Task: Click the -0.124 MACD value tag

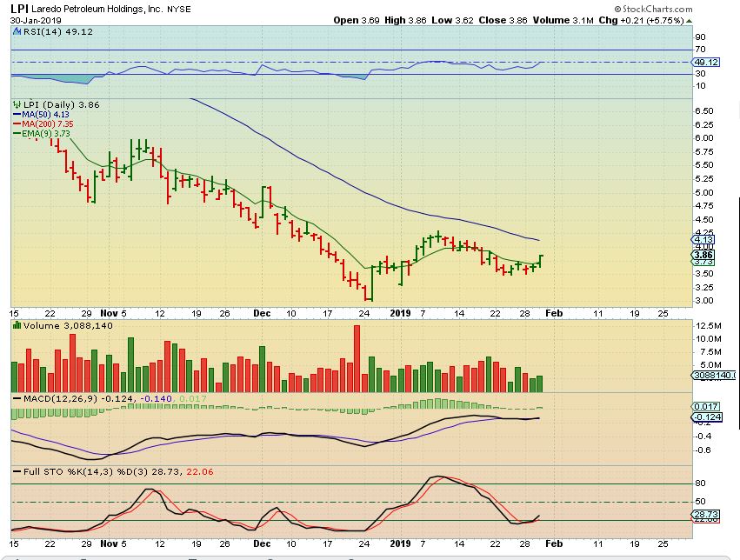Action: point(706,417)
